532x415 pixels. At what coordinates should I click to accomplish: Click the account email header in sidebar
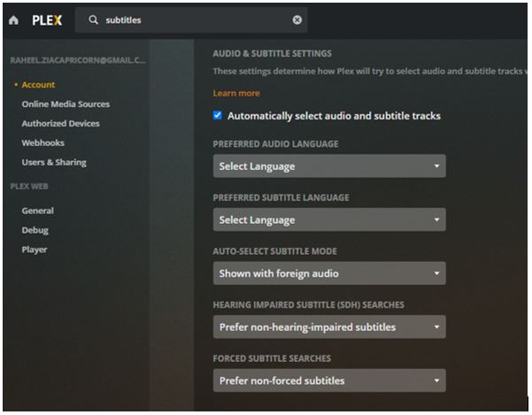click(78, 60)
